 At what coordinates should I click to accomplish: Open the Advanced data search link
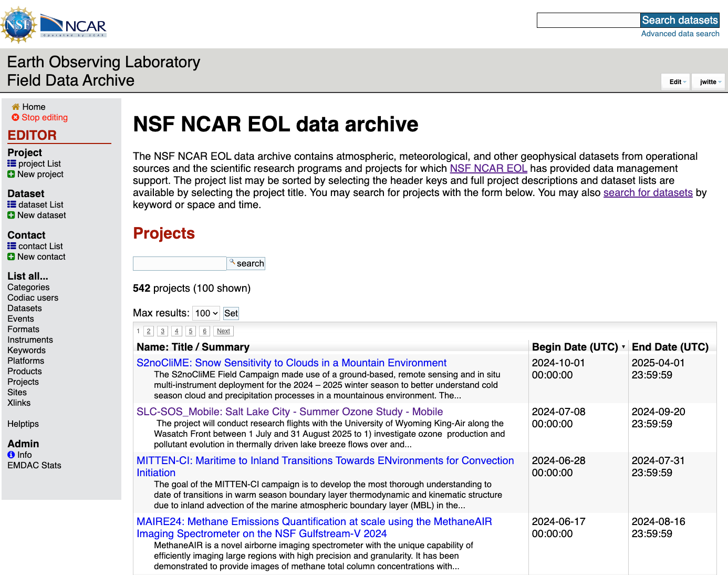tap(680, 34)
